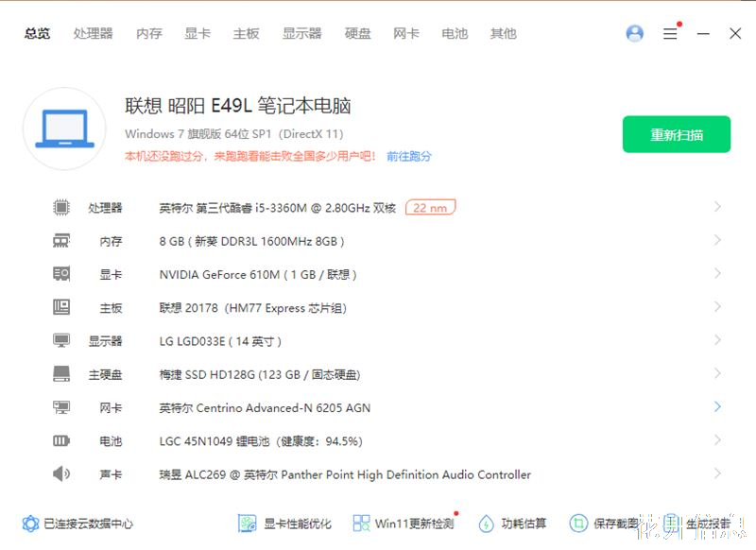The height and width of the screenshot is (550, 756).
Task: Open 功耗估算 power estimation tool
Action: coord(512,524)
